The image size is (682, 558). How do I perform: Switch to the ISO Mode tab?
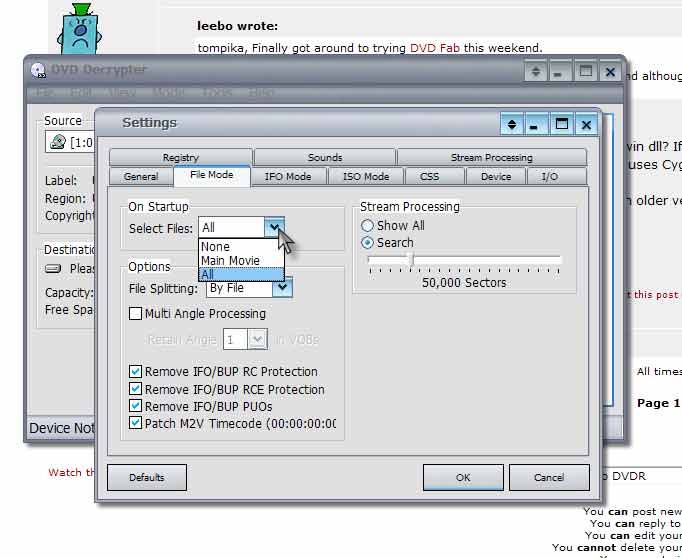coord(366,177)
